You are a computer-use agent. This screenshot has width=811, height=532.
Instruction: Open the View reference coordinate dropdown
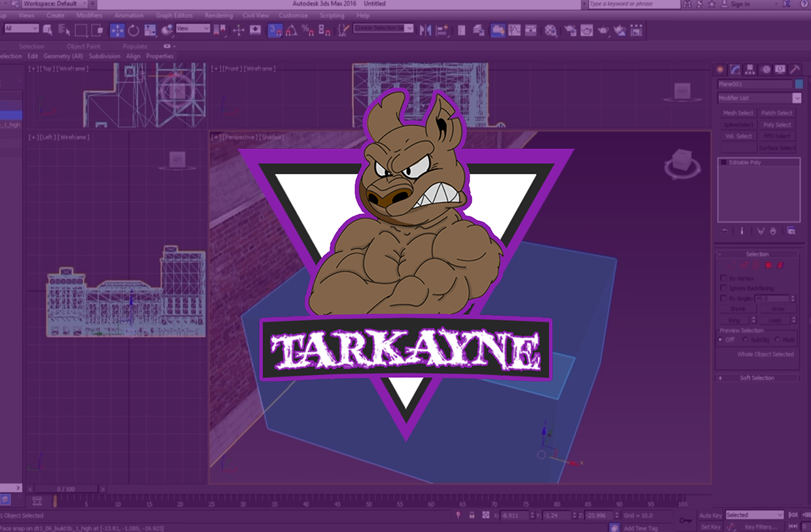click(x=193, y=29)
